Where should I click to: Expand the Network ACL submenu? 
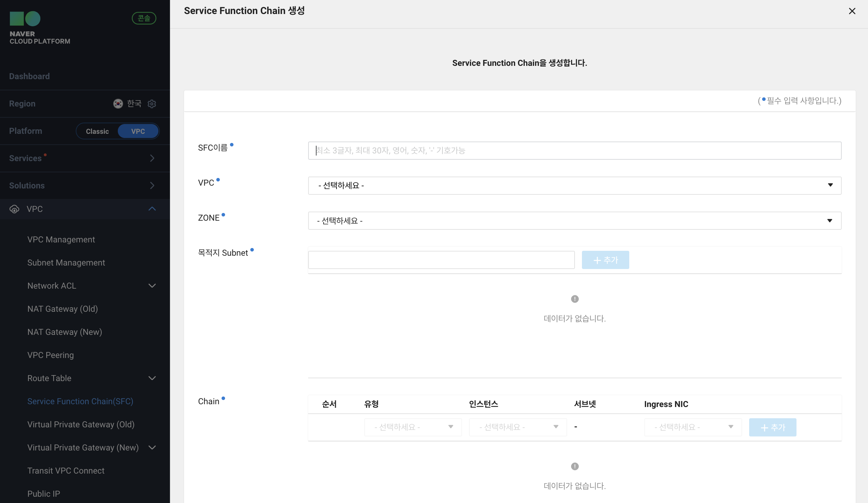[x=152, y=286]
